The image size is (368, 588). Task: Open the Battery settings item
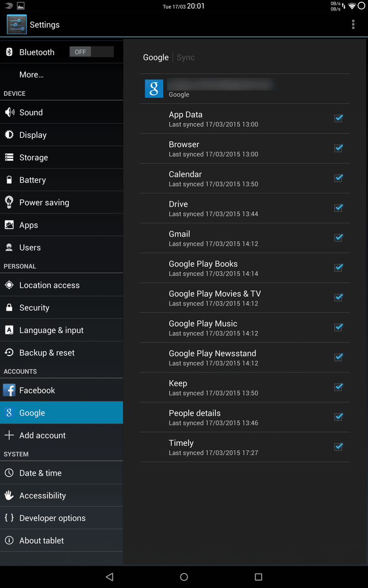click(62, 180)
